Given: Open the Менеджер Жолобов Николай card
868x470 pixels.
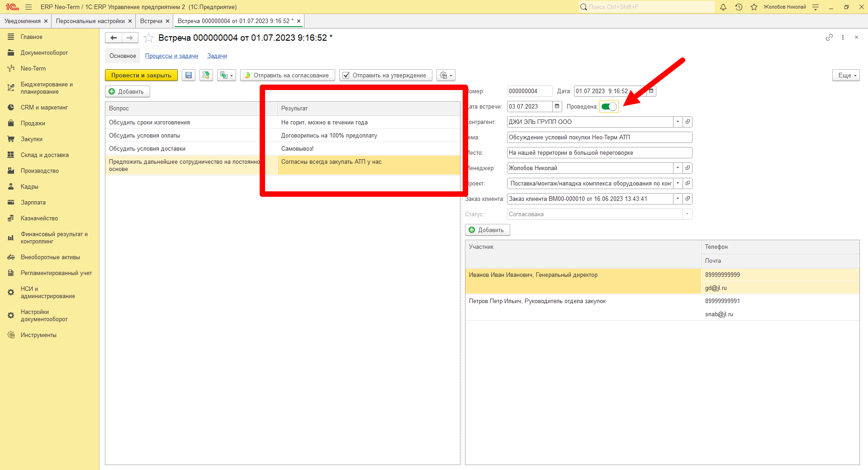Looking at the screenshot, I should [x=688, y=168].
